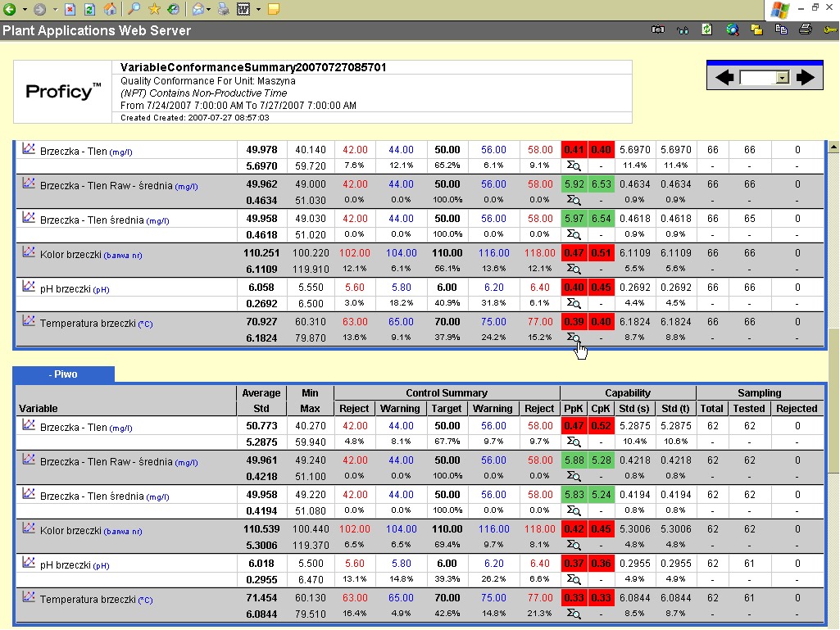Screen dimensions: 840x630
Task: Click the globe search icon
Action: (x=733, y=30)
